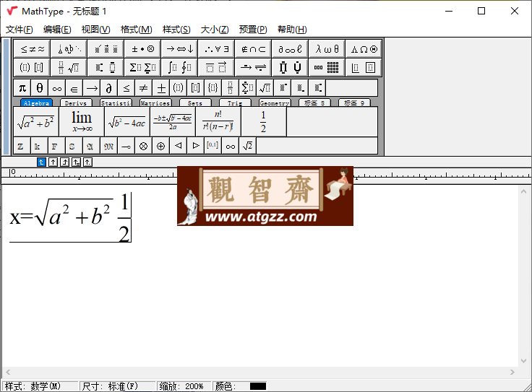The image size is (532, 392).
Task: Open the 大小(Z) menu
Action: [215, 30]
